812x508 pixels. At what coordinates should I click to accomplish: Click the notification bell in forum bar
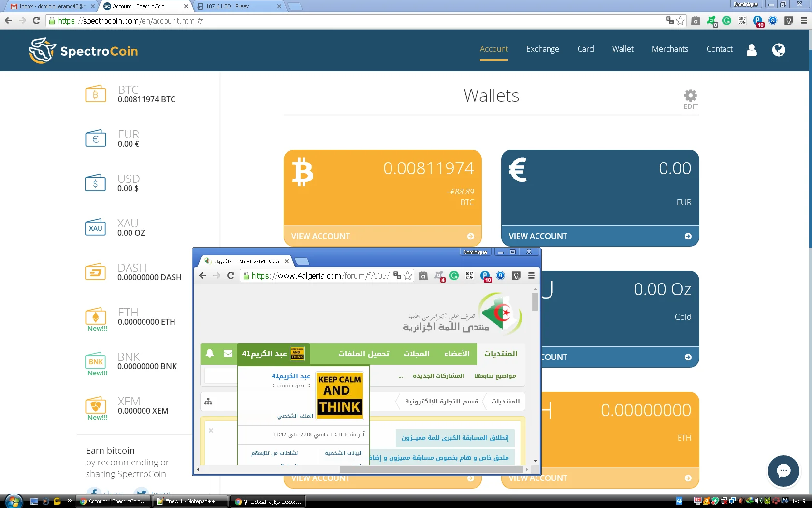[x=210, y=354]
